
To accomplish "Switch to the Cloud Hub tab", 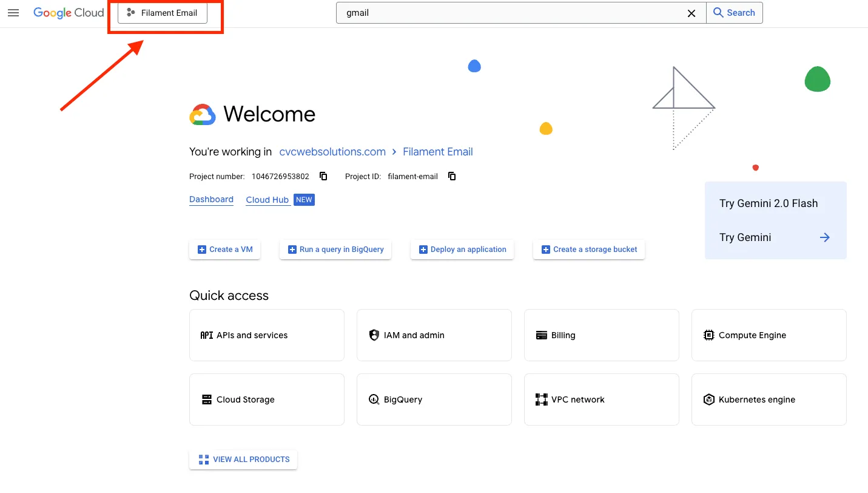I will [x=267, y=200].
